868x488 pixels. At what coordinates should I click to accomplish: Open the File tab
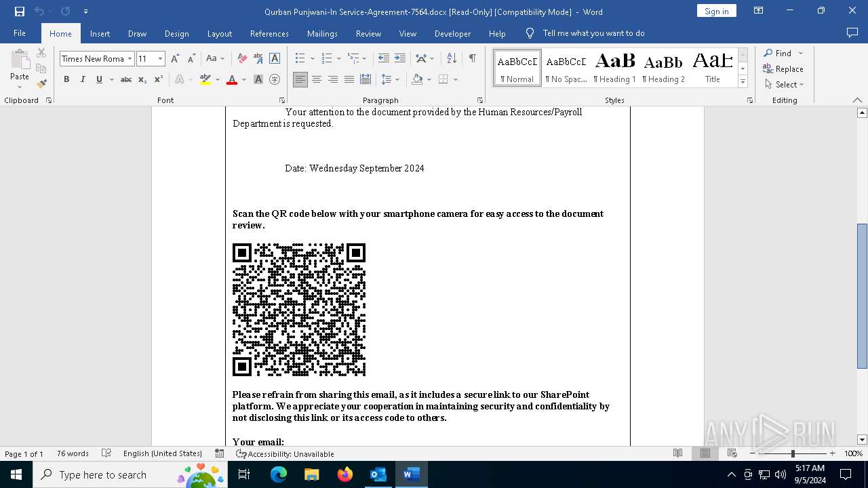click(x=20, y=33)
